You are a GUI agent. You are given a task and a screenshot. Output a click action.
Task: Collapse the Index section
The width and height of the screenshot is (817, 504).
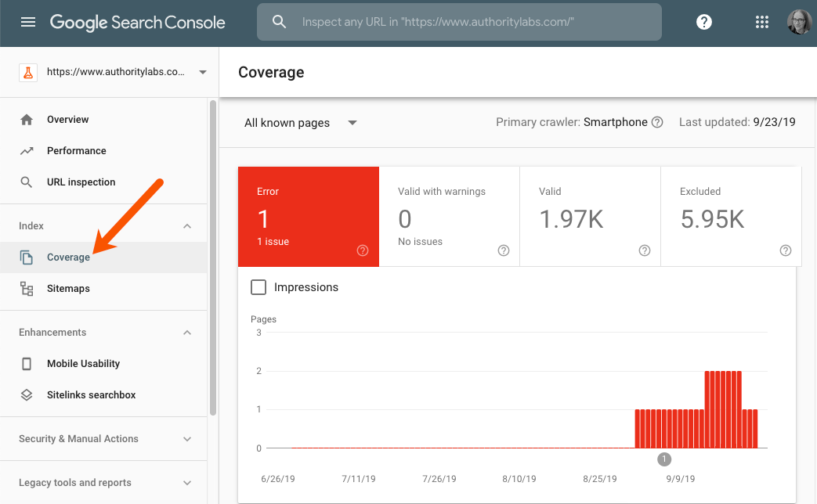(x=187, y=226)
